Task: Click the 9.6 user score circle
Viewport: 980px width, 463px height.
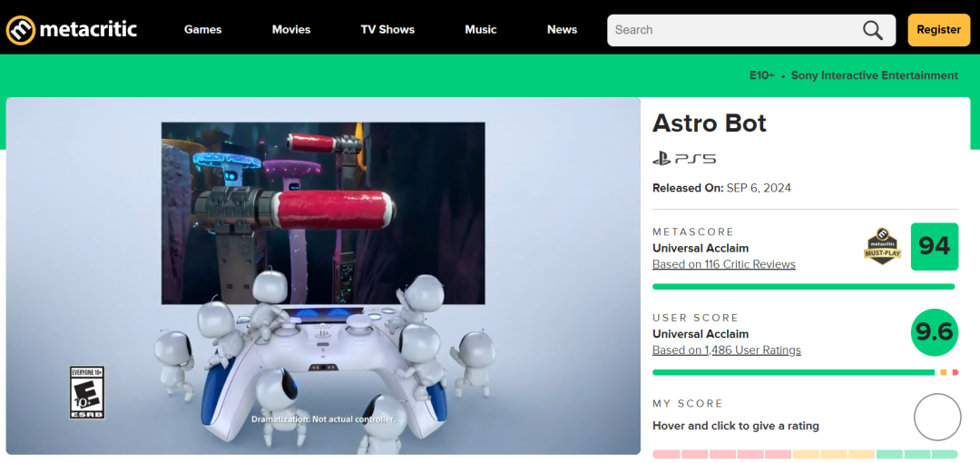Action: tap(935, 332)
